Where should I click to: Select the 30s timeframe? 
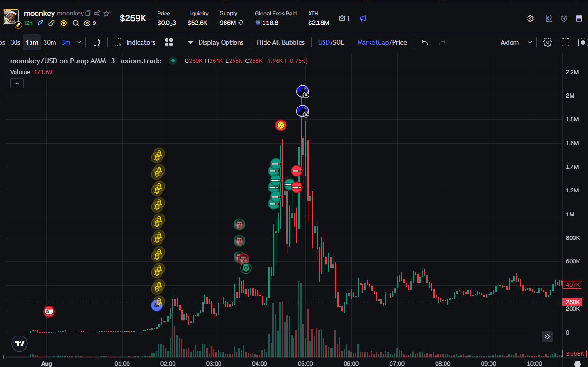click(x=15, y=42)
